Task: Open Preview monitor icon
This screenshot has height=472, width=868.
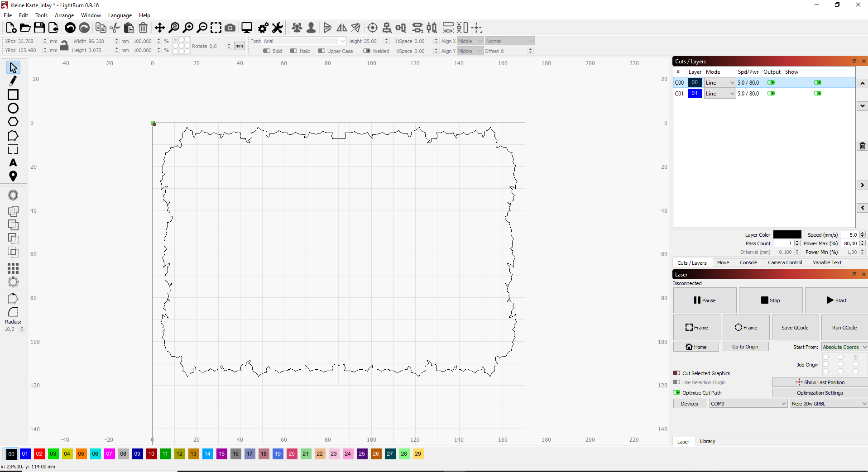Action: point(247,28)
